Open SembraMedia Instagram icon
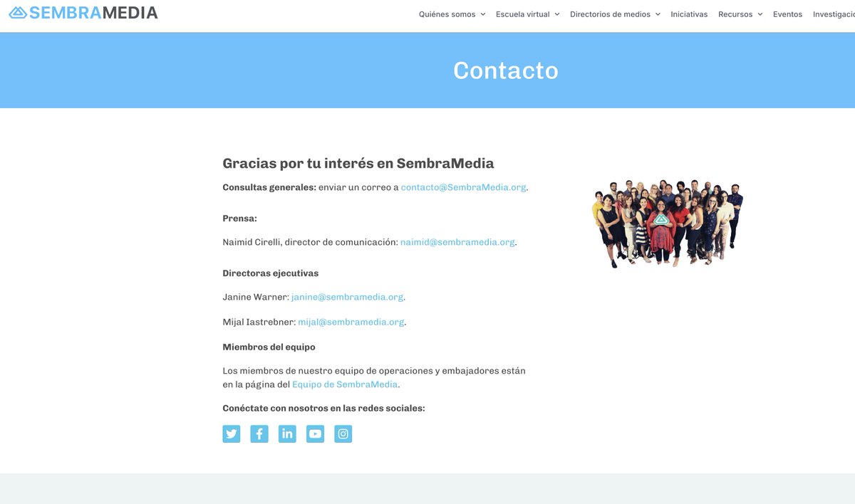 (343, 434)
